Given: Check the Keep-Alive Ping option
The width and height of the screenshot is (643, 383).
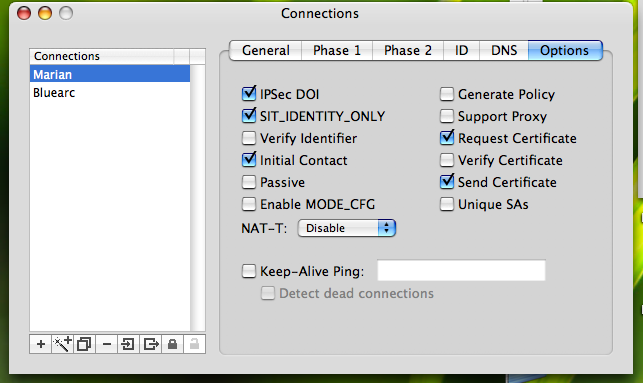Looking at the screenshot, I should 249,271.
